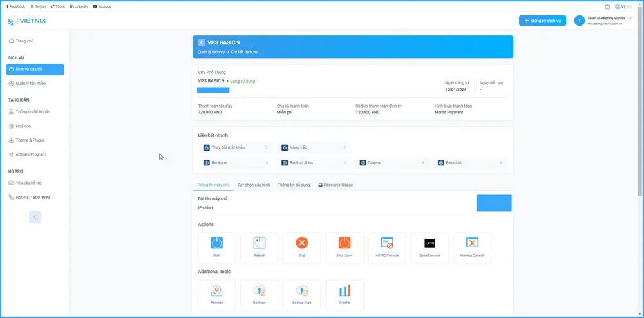The width and height of the screenshot is (644, 318).
Task: Open the Youtube link in top bar
Action: tap(102, 6)
